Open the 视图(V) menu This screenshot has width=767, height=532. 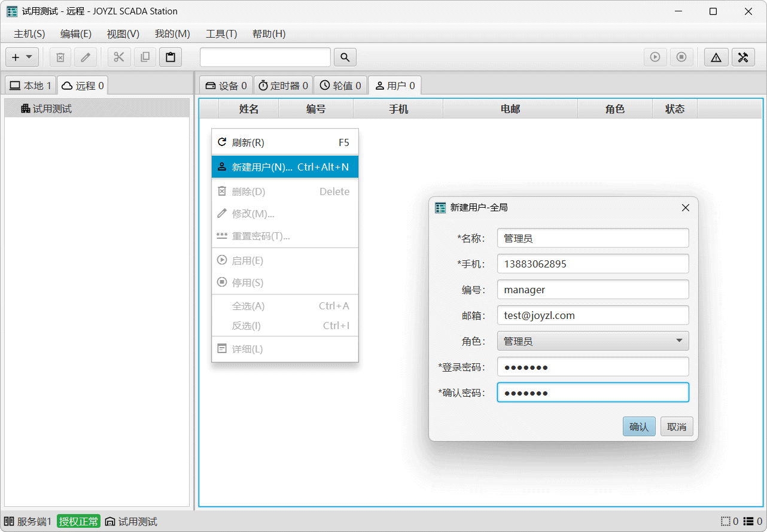coord(123,34)
